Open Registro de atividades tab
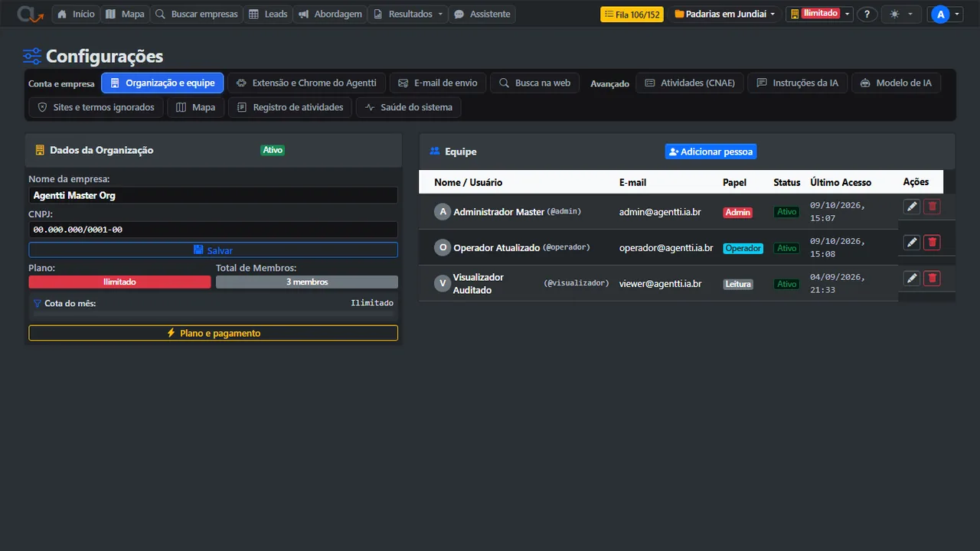The height and width of the screenshot is (551, 980). pos(290,107)
